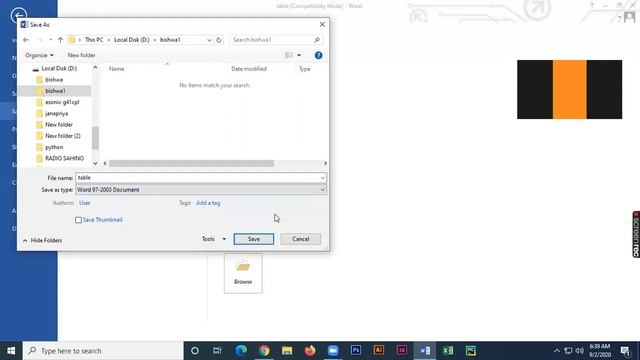Launch Illustrator from taskbar
Screen dimensions: 640x360
pyautogui.click(x=379, y=351)
